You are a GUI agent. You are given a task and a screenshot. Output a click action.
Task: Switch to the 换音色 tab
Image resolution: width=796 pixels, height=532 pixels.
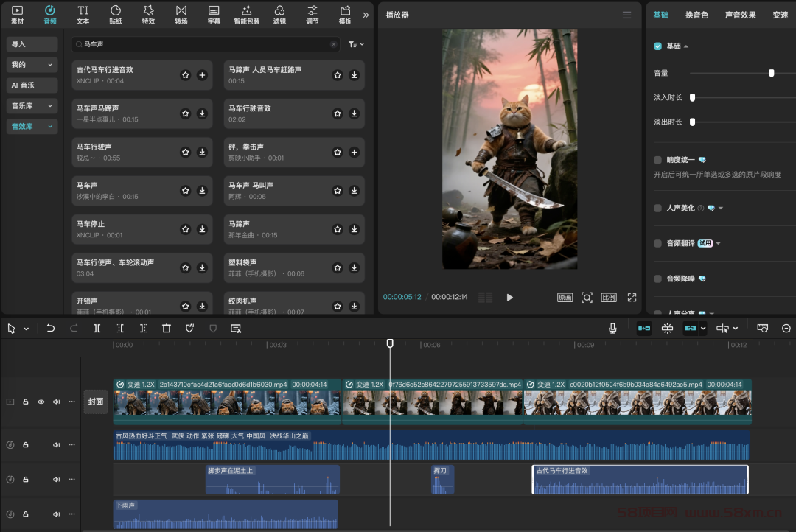[x=696, y=15]
